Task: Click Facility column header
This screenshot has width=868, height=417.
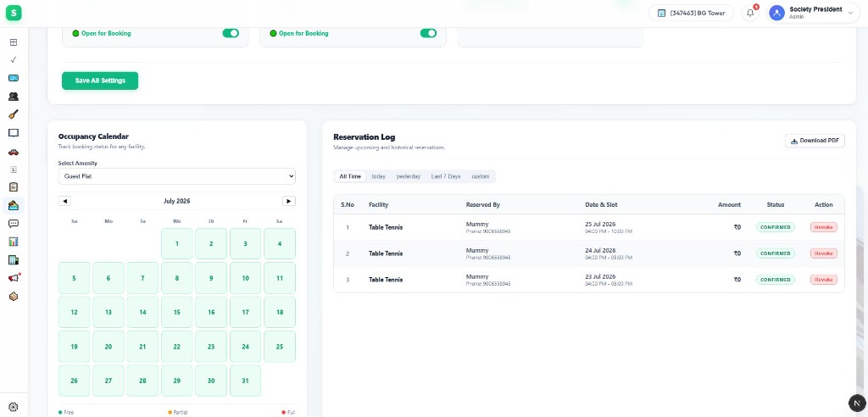Action: [379, 205]
